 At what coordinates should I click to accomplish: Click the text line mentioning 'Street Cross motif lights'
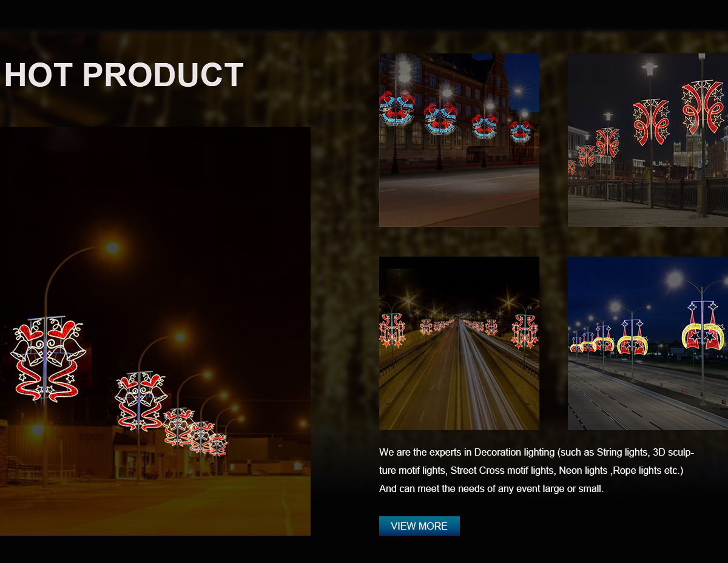tap(531, 471)
